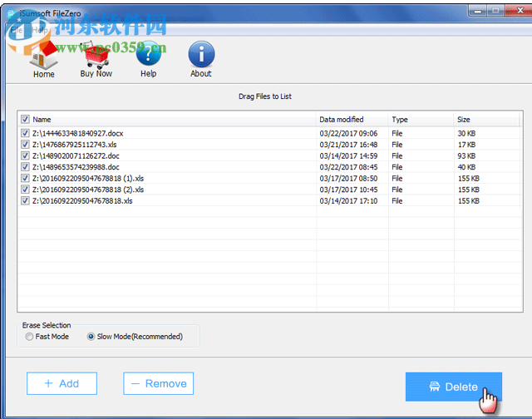This screenshot has height=419, width=532.
Task: Click the 30 KB size cell
Action: pyautogui.click(x=466, y=133)
